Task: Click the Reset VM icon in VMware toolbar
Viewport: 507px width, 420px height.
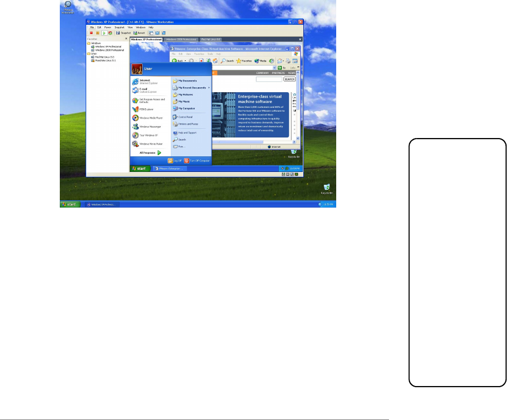Action: pyautogui.click(x=110, y=33)
